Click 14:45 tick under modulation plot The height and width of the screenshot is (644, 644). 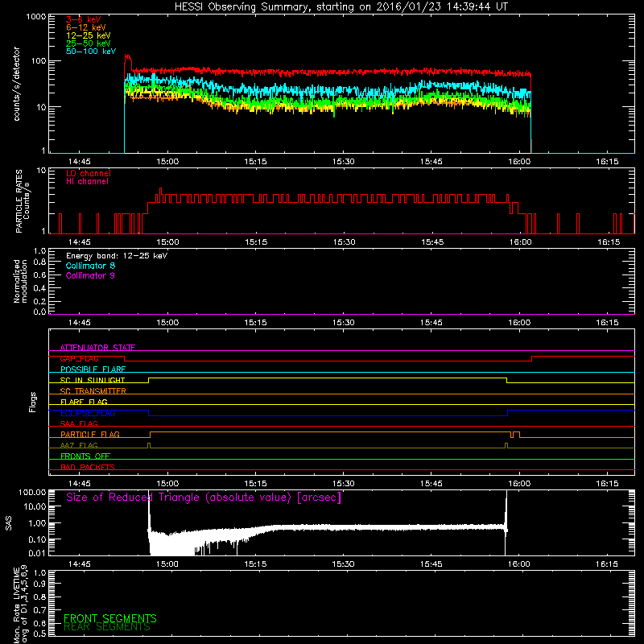click(x=79, y=323)
